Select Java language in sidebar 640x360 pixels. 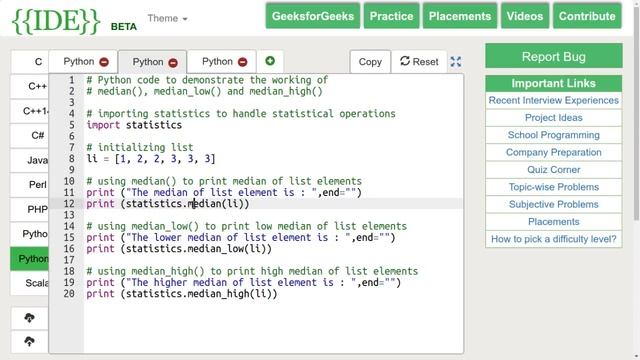click(30, 160)
